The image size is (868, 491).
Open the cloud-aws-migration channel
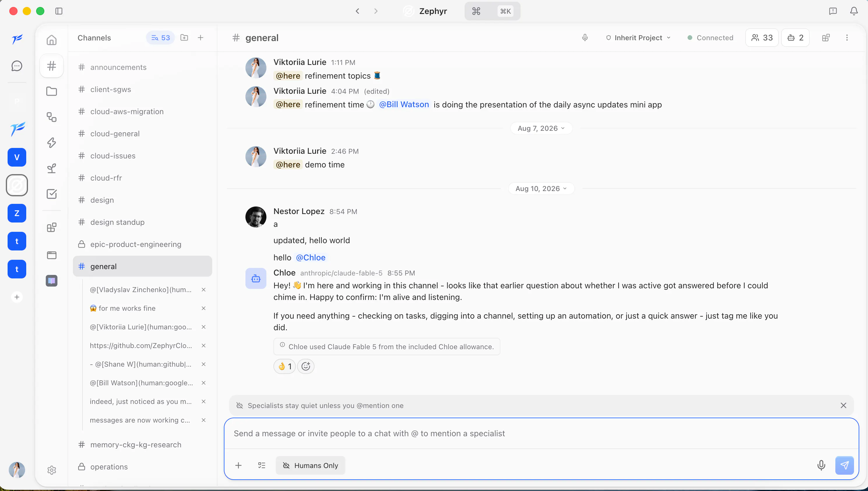pyautogui.click(x=143, y=112)
